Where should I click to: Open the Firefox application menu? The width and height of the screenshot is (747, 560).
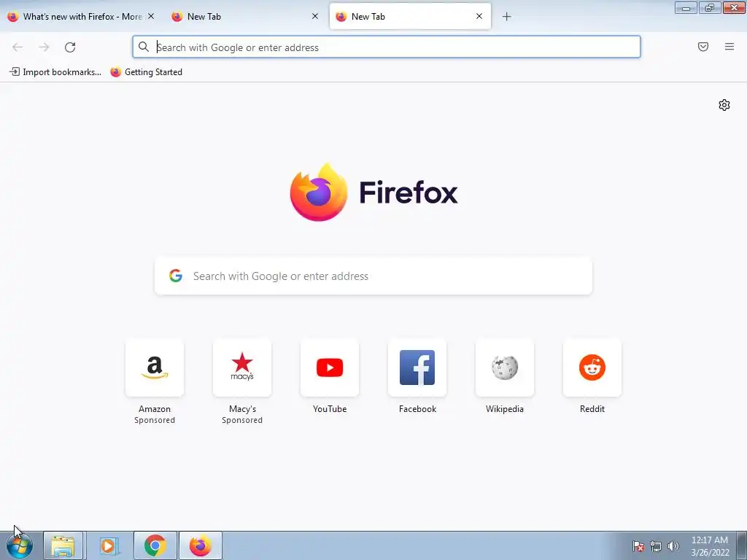729,47
